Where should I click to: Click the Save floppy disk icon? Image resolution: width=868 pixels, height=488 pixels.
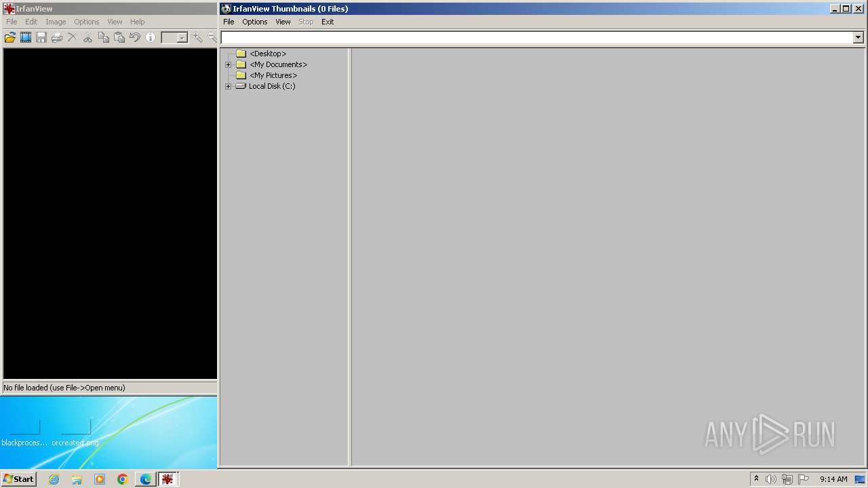41,37
